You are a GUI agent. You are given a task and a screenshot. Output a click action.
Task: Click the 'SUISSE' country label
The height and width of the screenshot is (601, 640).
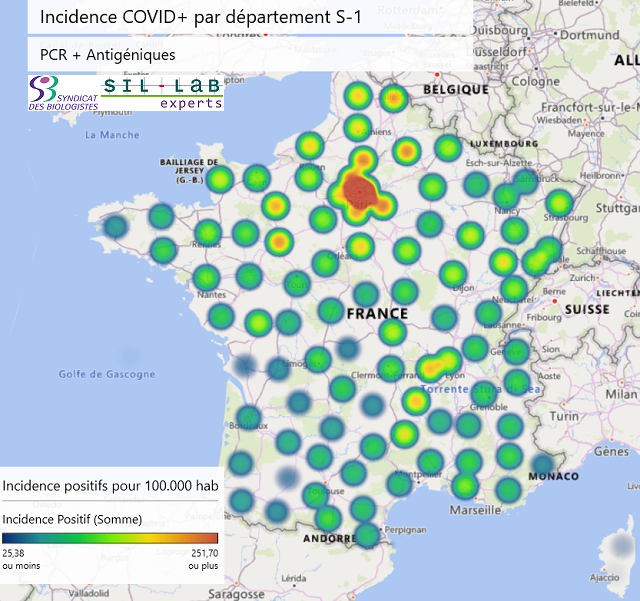point(587,309)
